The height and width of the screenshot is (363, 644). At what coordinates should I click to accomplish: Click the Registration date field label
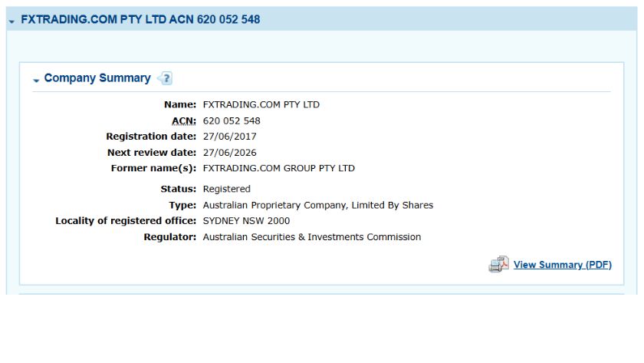(151, 137)
